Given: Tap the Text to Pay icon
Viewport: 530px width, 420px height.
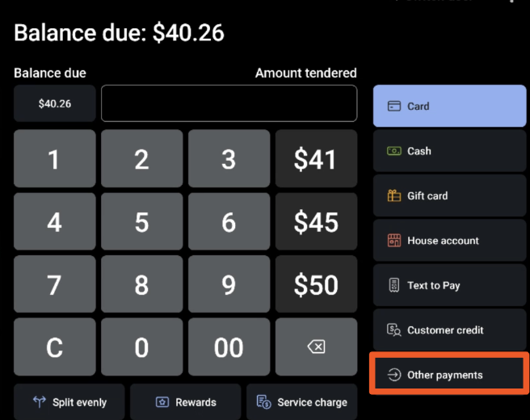Looking at the screenshot, I should click(394, 285).
